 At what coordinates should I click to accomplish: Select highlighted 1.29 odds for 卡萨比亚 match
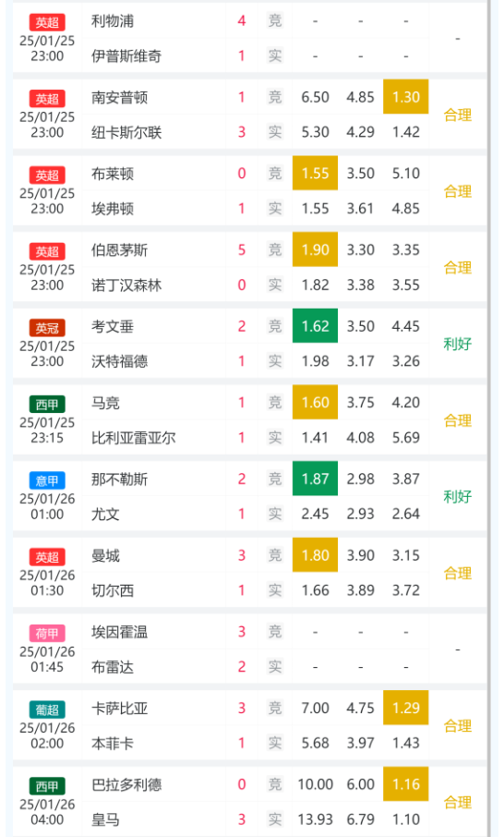pos(406,708)
